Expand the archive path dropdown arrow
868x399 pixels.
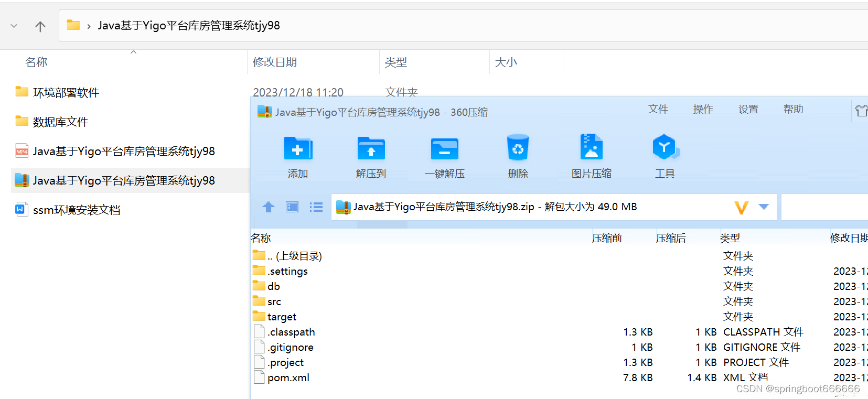tap(764, 207)
